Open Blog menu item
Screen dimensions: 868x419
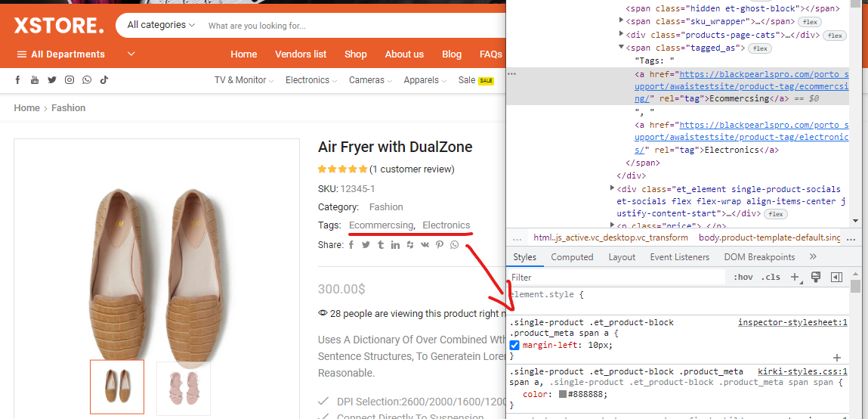click(452, 54)
